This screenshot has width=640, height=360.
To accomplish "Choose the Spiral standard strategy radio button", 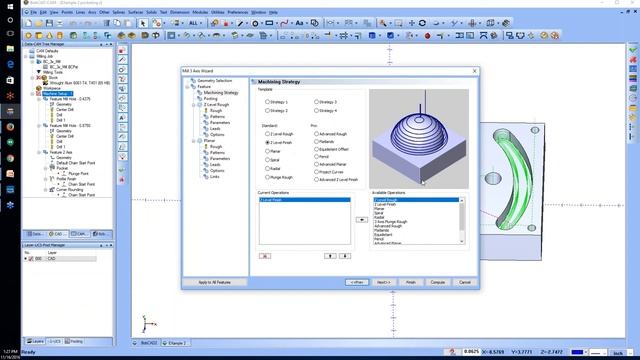I will point(267,160).
